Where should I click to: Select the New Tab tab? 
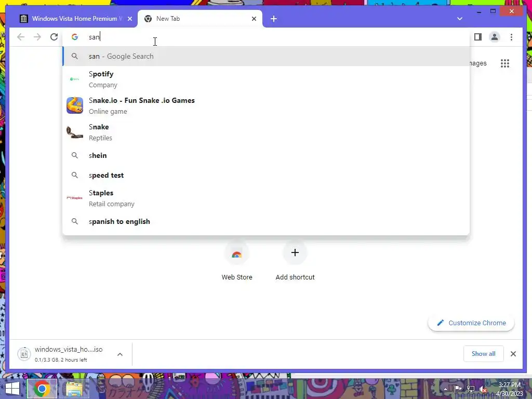(200, 19)
